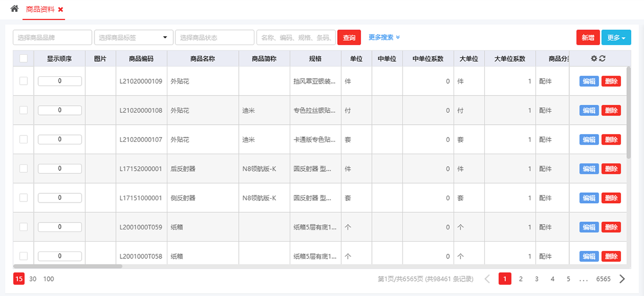Select 30 records per page

33,279
